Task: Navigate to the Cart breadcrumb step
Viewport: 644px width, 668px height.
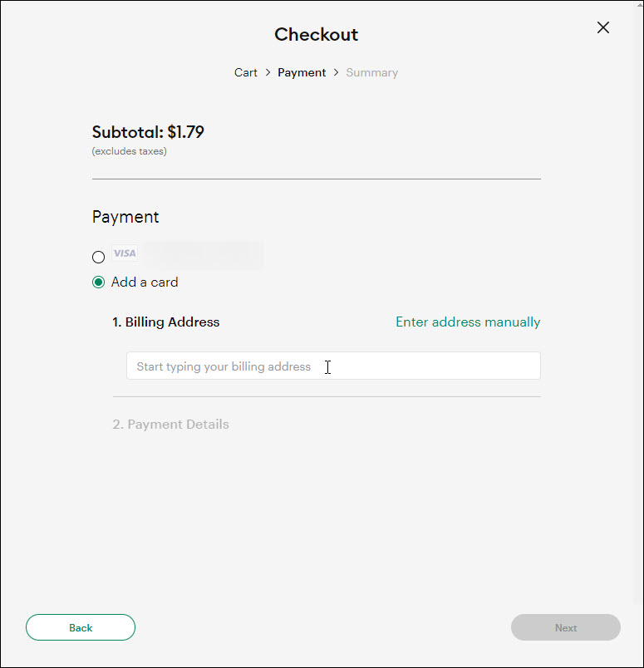Action: pos(245,72)
